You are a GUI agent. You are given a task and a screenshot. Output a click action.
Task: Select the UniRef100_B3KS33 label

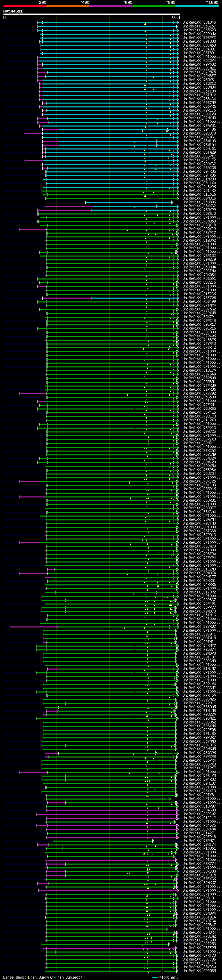coord(199,871)
